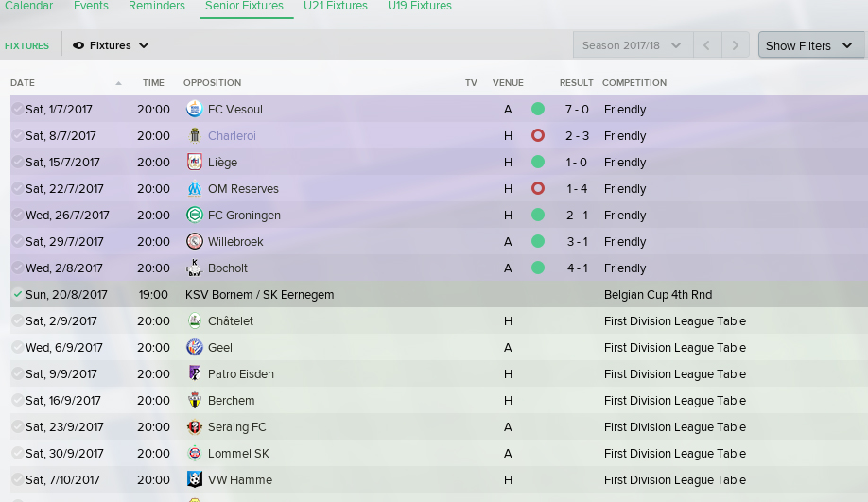
Task: Go to next season with right arrow
Action: [x=735, y=45]
